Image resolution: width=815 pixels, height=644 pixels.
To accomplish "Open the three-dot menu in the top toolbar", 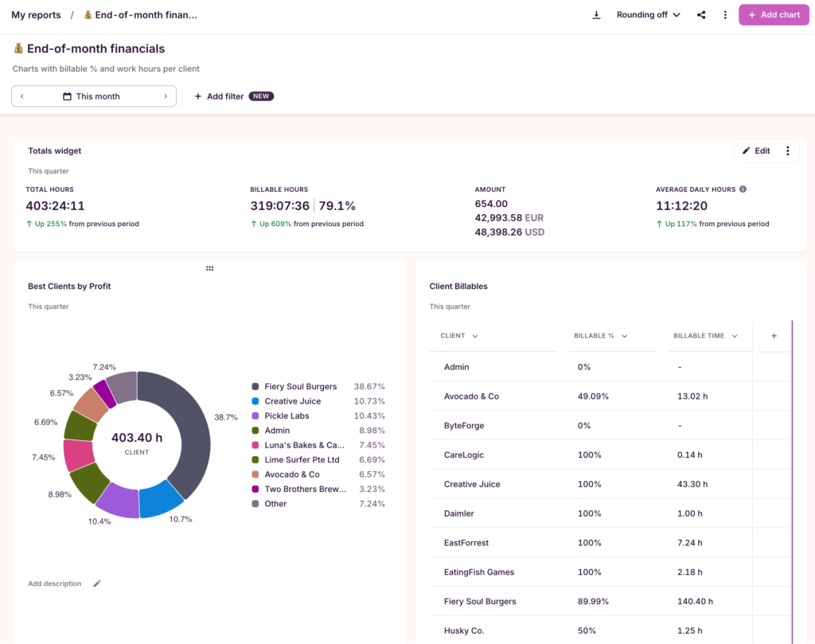I will click(725, 14).
